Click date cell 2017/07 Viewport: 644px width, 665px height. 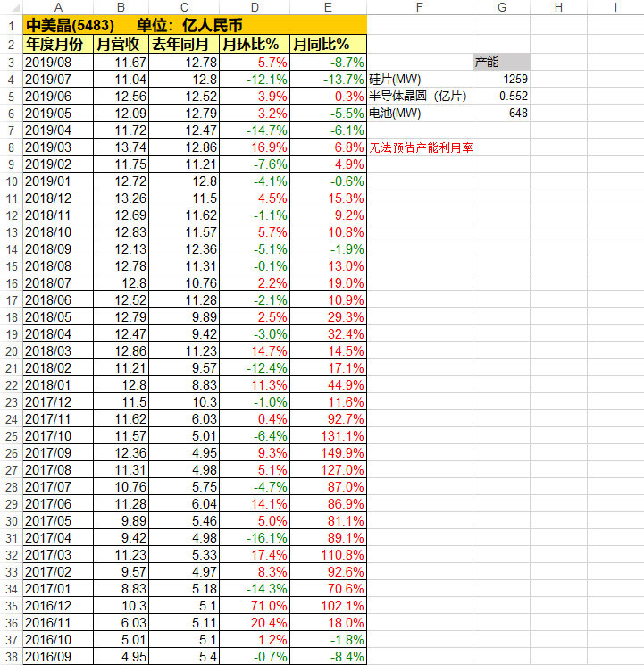tap(58, 487)
